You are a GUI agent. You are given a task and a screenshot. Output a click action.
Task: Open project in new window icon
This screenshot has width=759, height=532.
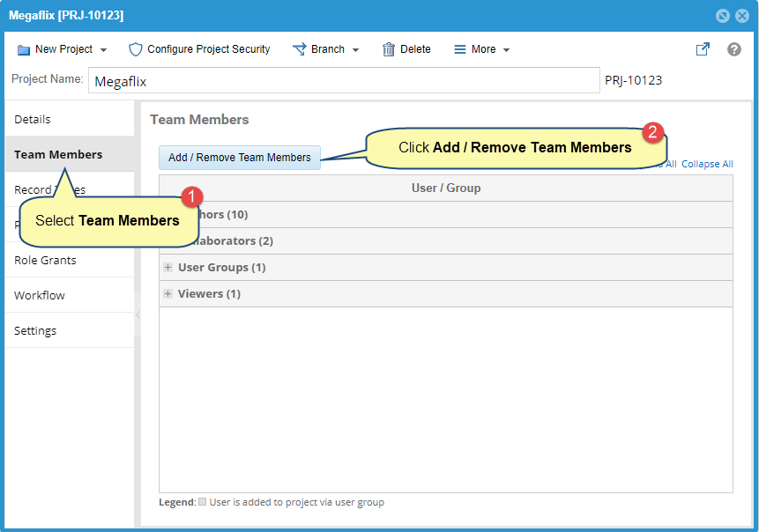coord(703,49)
